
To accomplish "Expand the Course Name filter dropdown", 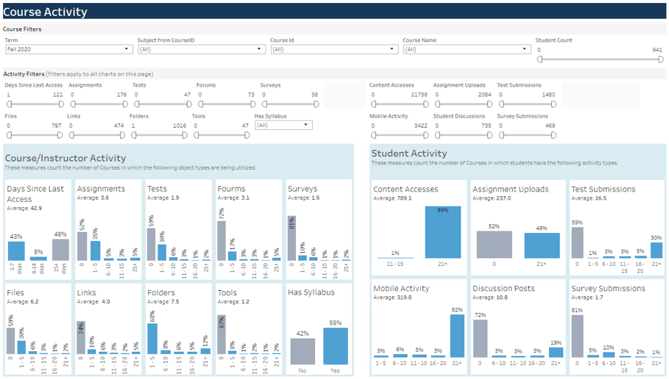I will [466, 49].
